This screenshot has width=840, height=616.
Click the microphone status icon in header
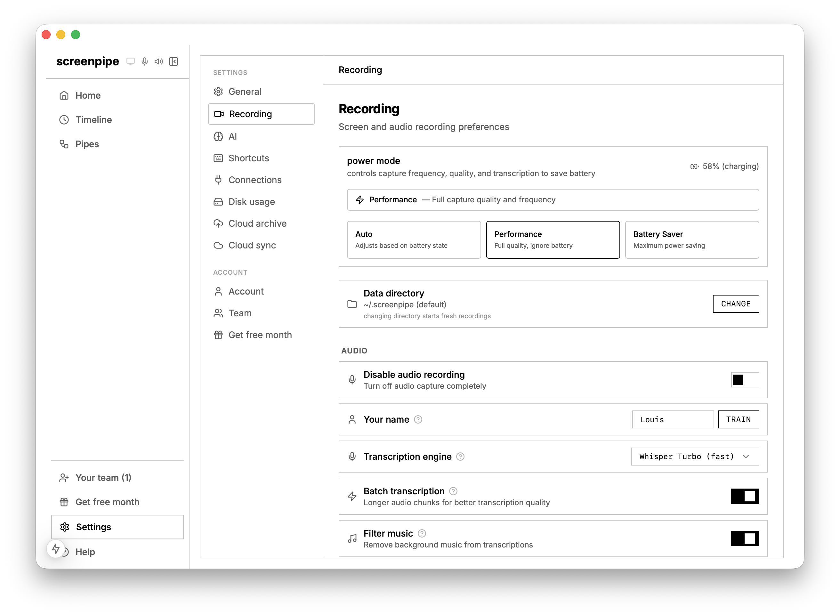tap(145, 61)
